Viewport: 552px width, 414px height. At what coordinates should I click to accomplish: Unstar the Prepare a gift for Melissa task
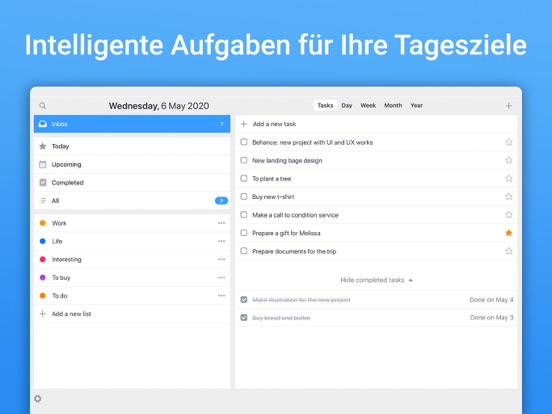508,233
